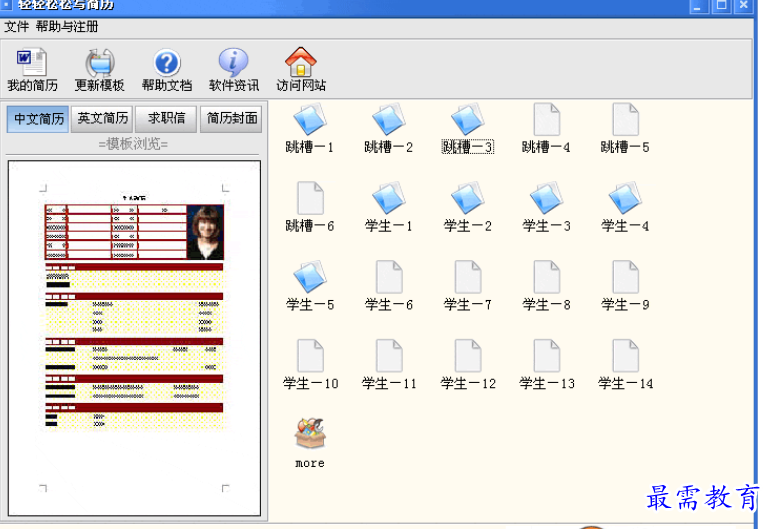
Task: Select the 跳槽-5 template icon
Action: pos(625,119)
